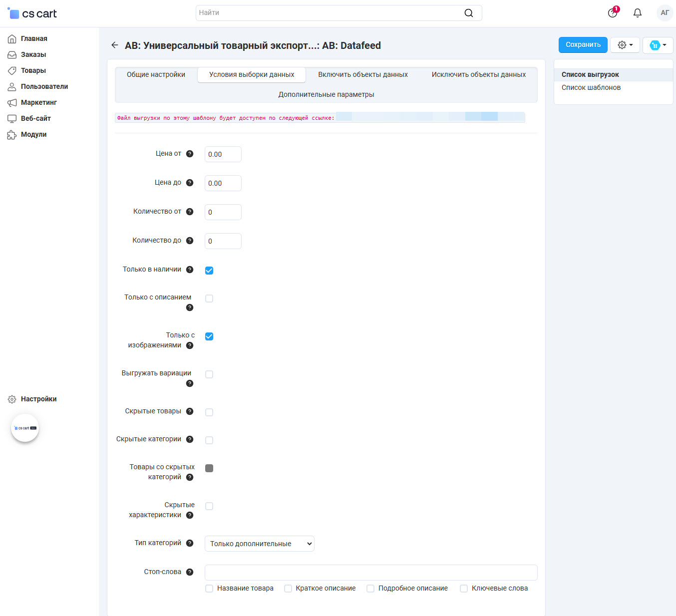The height and width of the screenshot is (616, 676).
Task: Click the Стоп-слова text field
Action: pyautogui.click(x=371, y=573)
